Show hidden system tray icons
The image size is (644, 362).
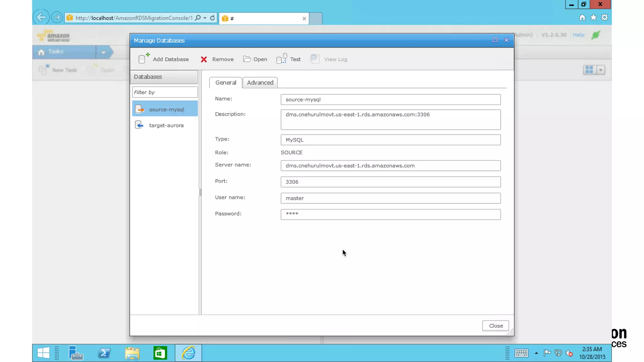tap(536, 353)
